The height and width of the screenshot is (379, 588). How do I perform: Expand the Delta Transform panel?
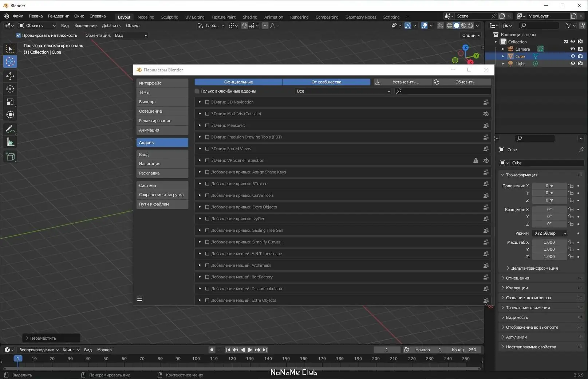pyautogui.click(x=534, y=268)
